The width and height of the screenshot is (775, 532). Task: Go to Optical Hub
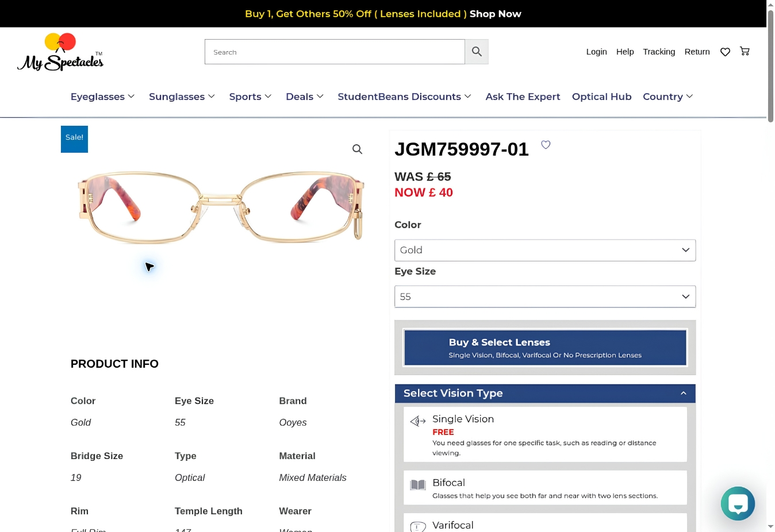point(601,97)
